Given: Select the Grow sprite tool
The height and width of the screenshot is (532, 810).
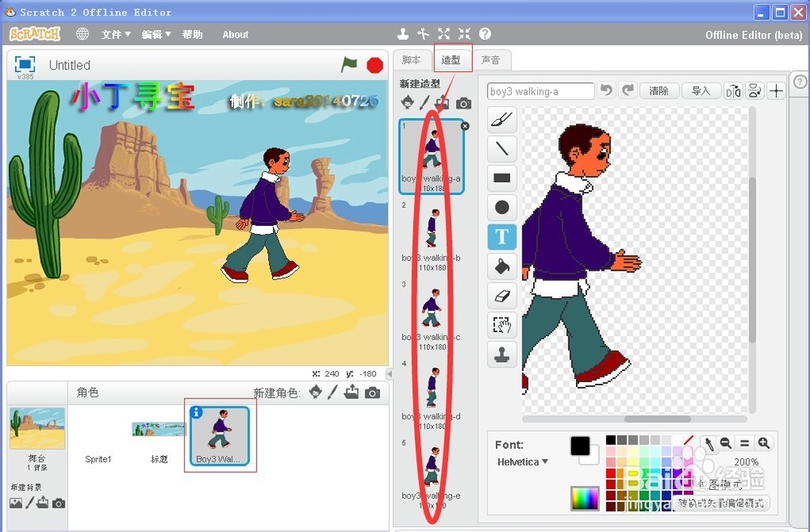Looking at the screenshot, I should point(444,34).
